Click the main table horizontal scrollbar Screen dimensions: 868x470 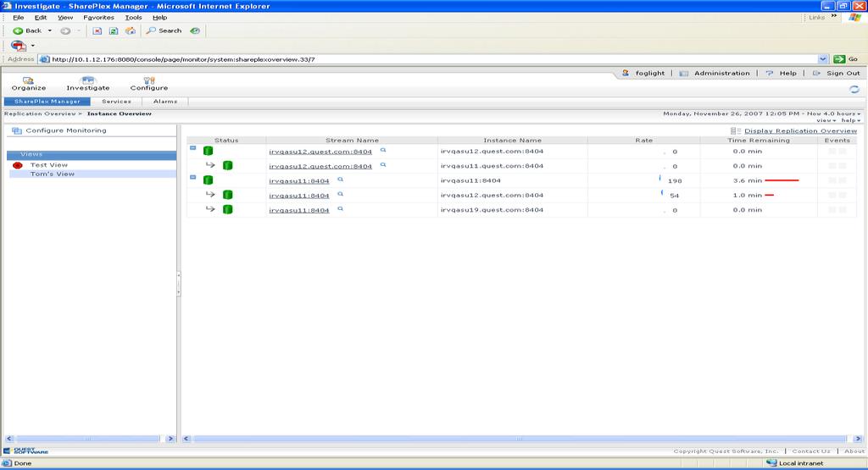tap(520, 439)
